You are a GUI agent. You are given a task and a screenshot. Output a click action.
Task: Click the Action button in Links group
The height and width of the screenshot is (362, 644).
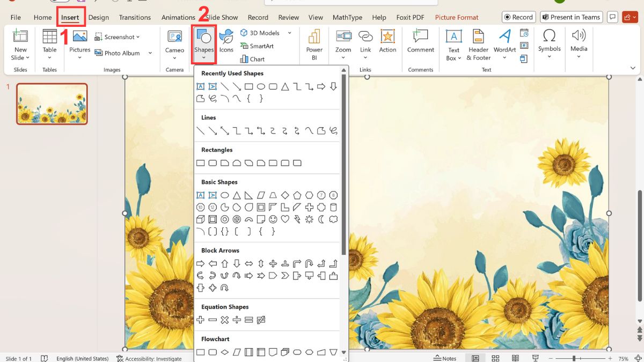387,41
